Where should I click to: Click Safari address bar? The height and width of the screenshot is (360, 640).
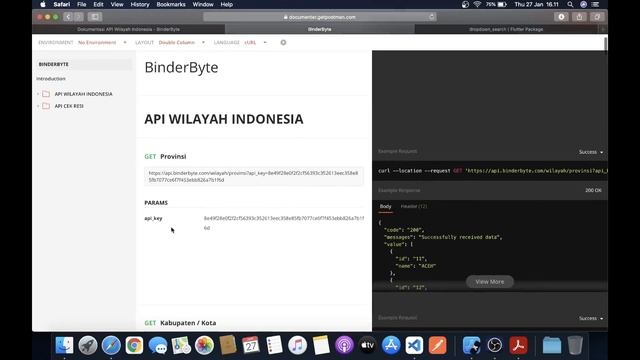click(x=320, y=17)
